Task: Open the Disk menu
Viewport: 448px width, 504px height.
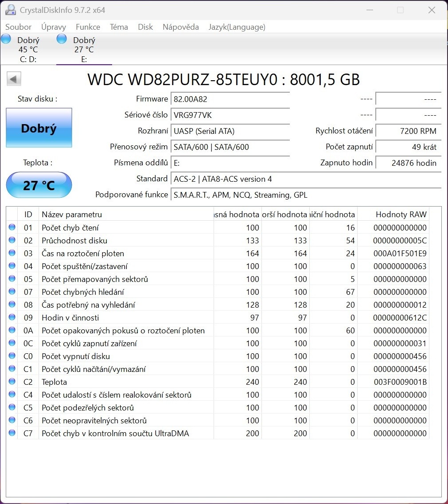Action: (145, 27)
